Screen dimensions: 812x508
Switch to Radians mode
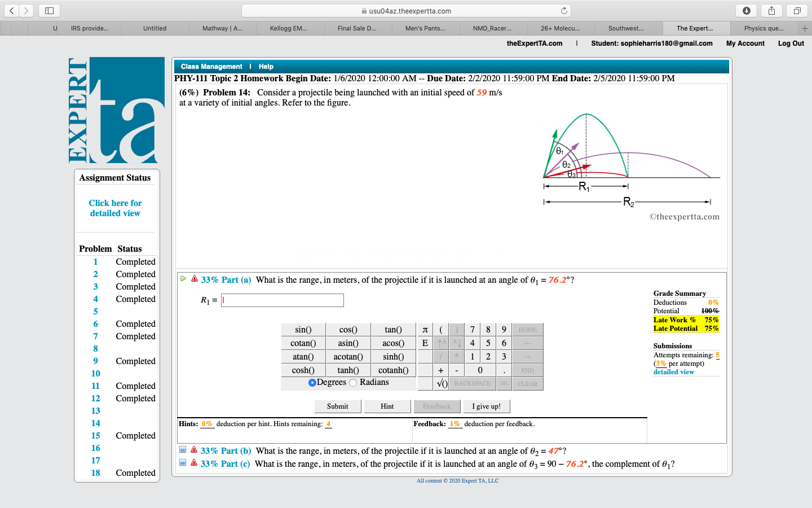coord(354,382)
